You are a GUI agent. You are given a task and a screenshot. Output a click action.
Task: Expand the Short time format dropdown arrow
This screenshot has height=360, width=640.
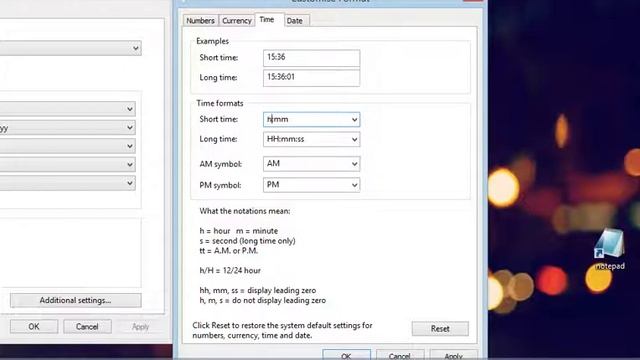point(354,120)
